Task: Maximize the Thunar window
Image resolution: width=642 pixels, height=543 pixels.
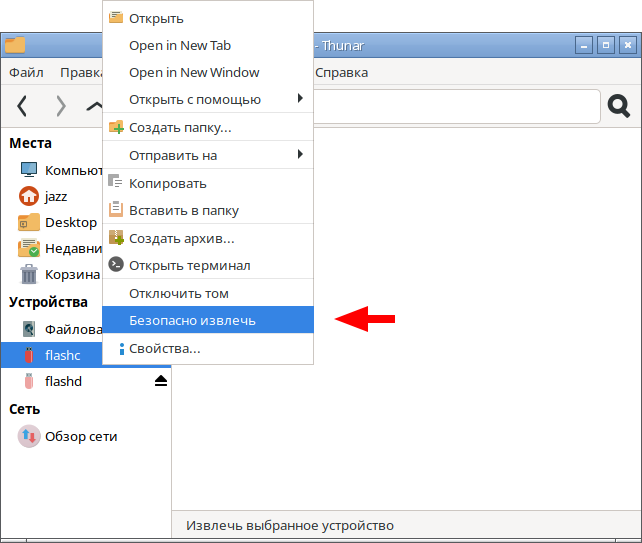Action: [606, 45]
